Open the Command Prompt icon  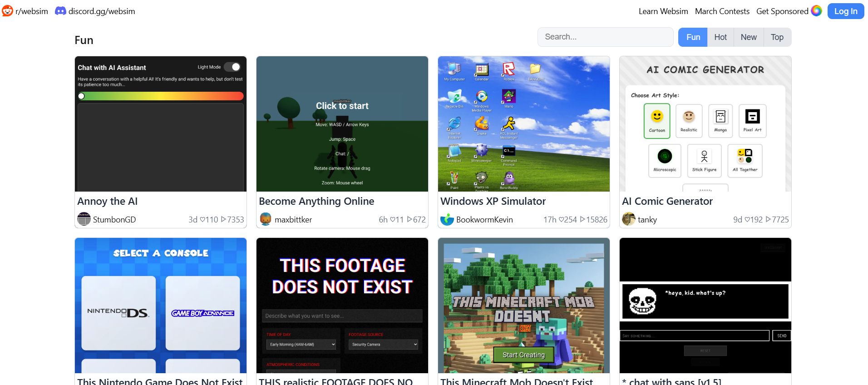[509, 156]
